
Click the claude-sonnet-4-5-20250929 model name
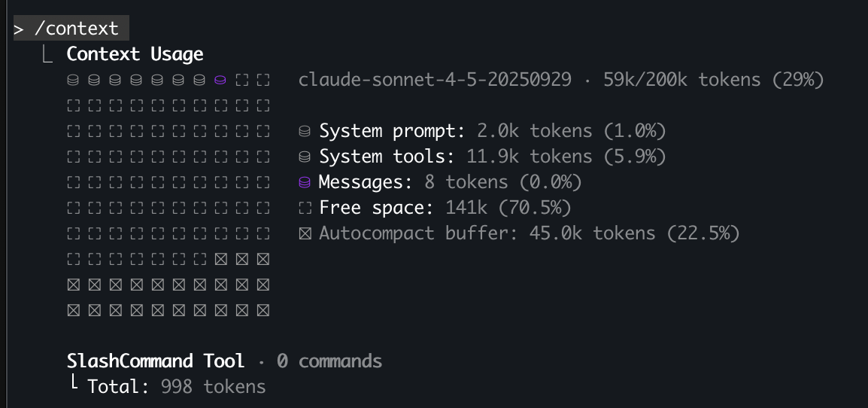[x=435, y=80]
